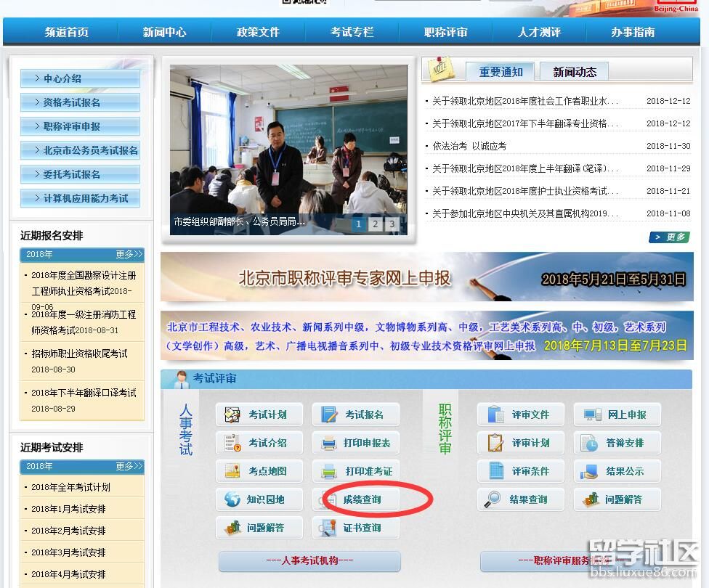Click the 成绩查询 button
This screenshot has width=709, height=588.
pyautogui.click(x=362, y=499)
